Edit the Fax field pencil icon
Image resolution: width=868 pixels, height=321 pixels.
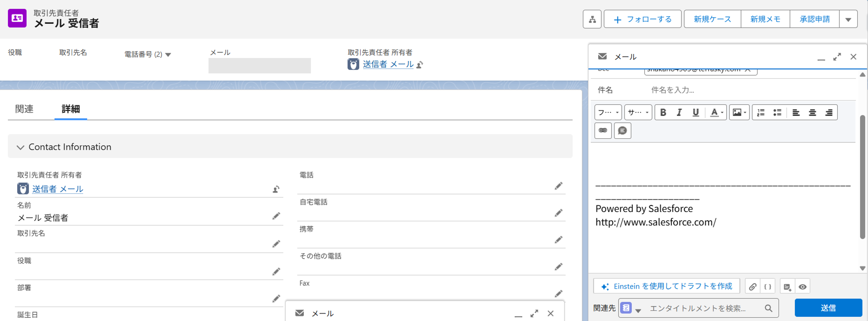(x=558, y=294)
